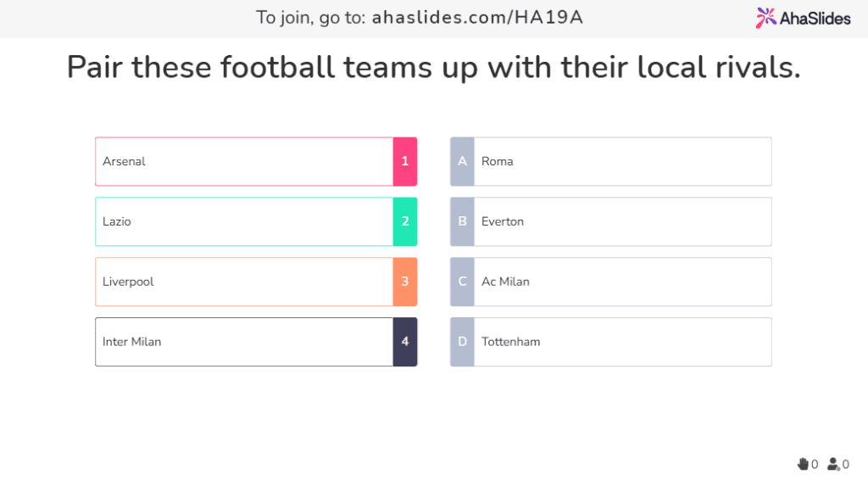868x486 pixels.
Task: Select the Arsenal team option
Action: pos(244,161)
